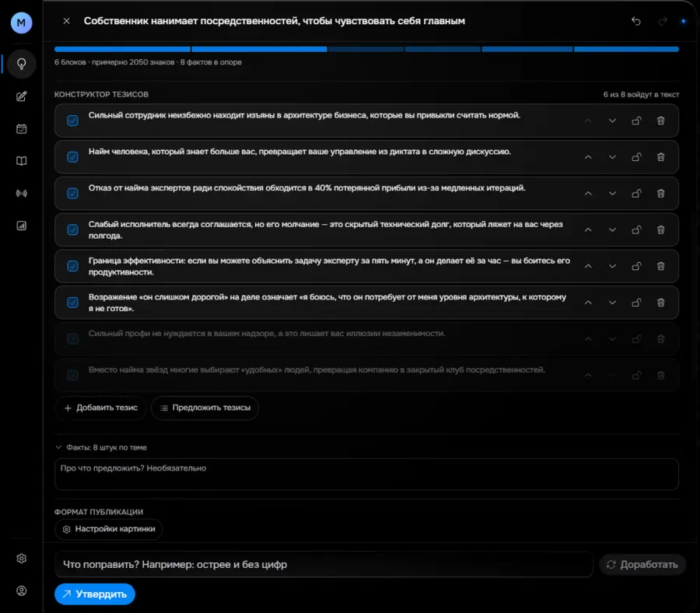
Task: Open the calendar icon in sidebar
Action: click(x=21, y=129)
